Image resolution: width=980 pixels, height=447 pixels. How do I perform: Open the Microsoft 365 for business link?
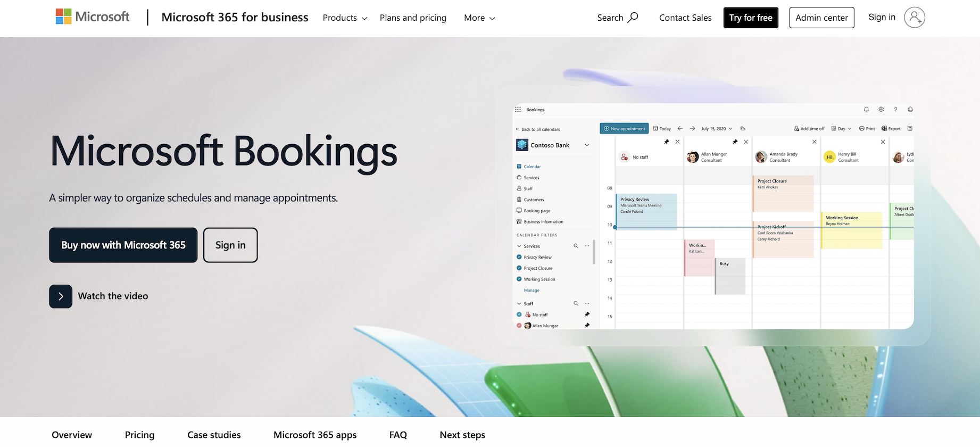pos(235,18)
